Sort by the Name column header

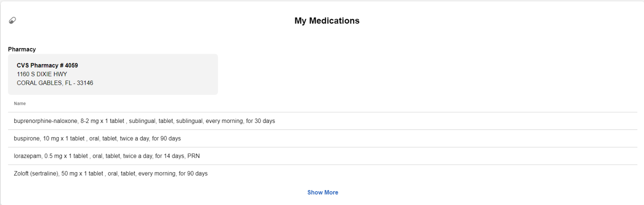pos(20,104)
